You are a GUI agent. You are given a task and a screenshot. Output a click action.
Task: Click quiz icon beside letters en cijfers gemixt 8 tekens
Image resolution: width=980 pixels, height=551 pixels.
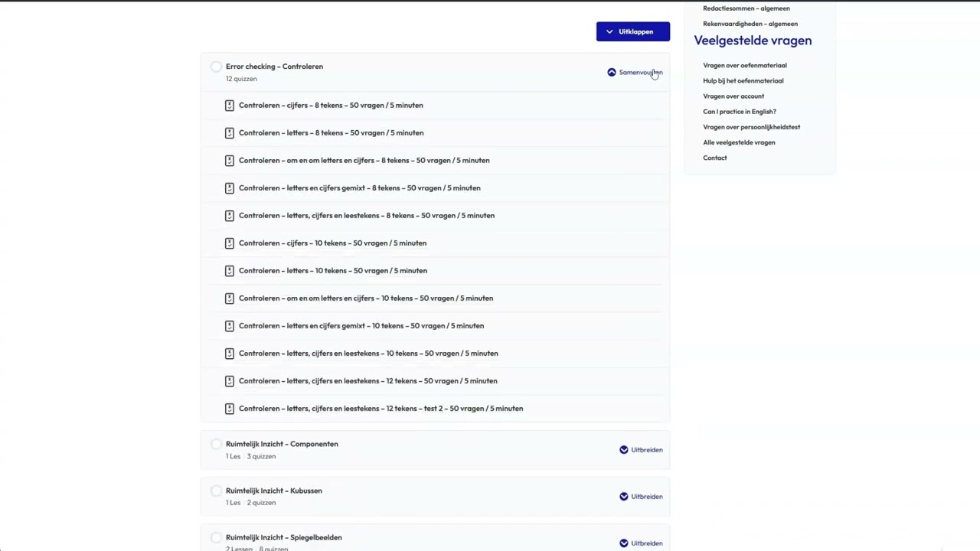tap(229, 188)
